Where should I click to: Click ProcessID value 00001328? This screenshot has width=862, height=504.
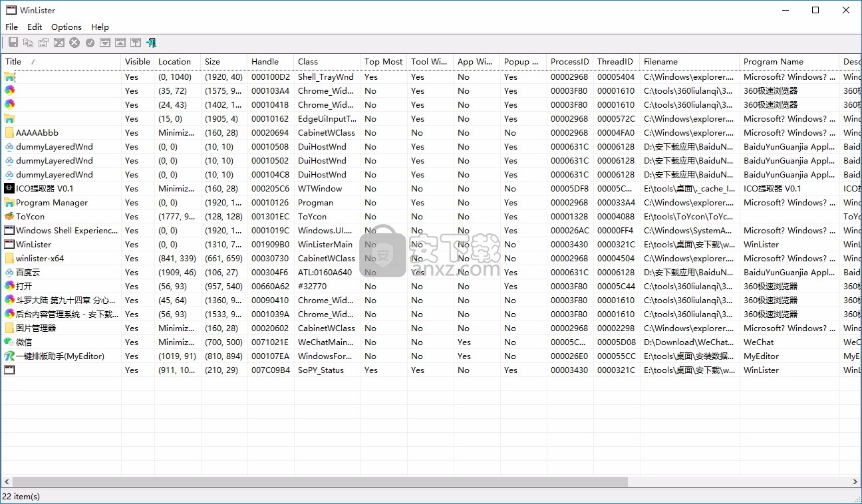click(569, 216)
